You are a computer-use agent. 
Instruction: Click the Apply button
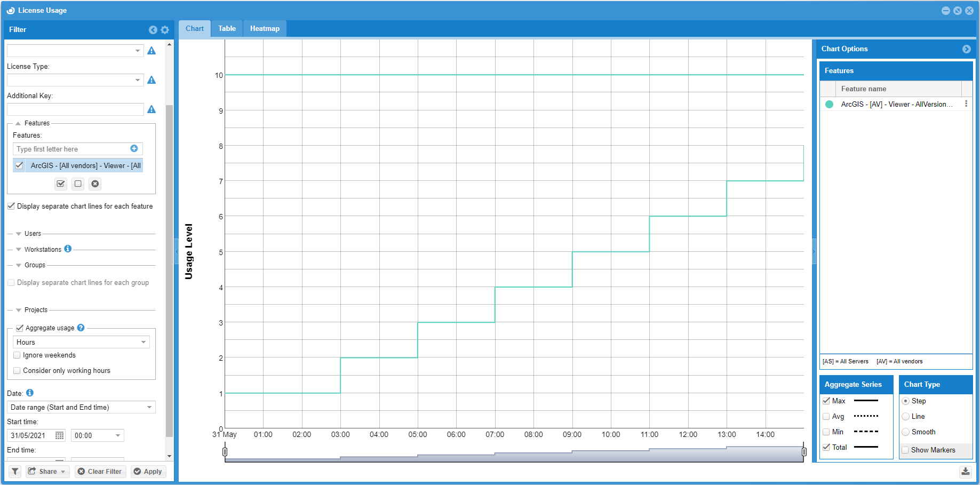coord(148,472)
